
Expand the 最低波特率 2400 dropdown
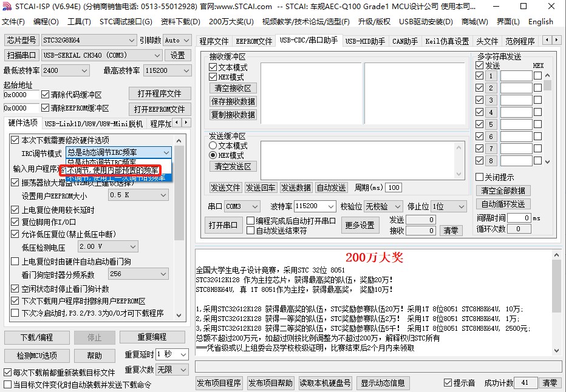click(66, 70)
